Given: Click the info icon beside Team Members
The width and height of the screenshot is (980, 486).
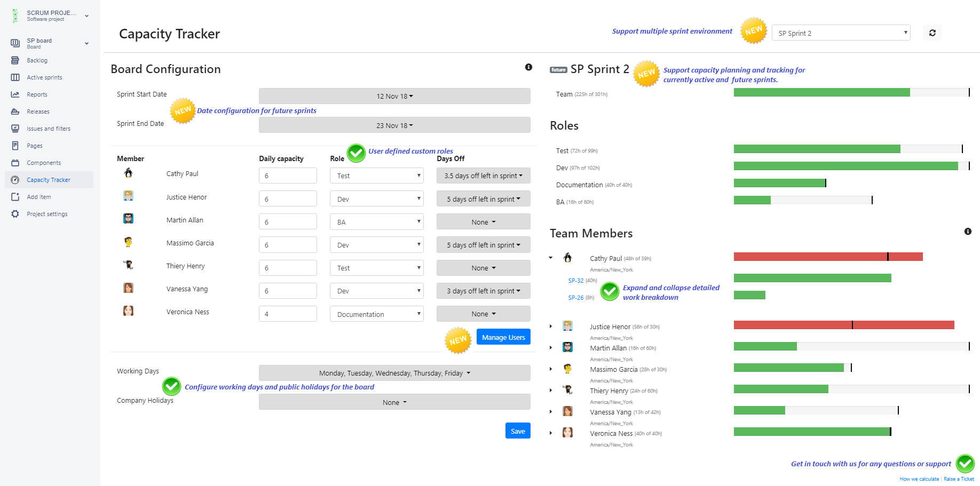Looking at the screenshot, I should (968, 232).
